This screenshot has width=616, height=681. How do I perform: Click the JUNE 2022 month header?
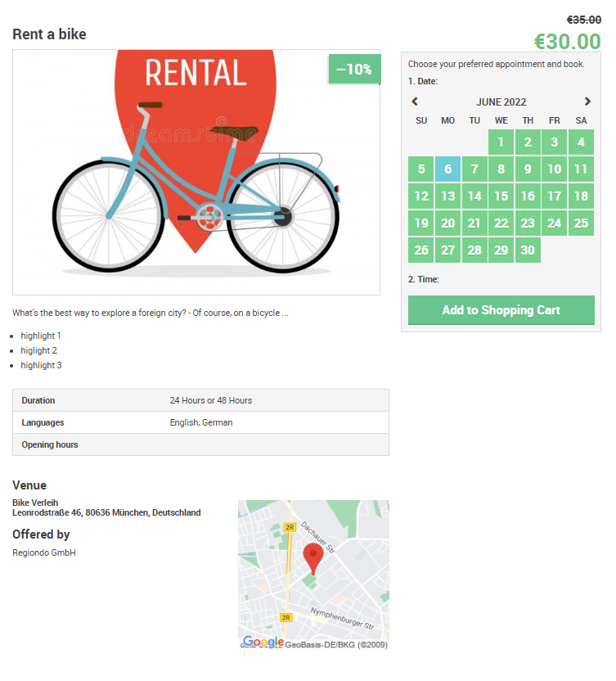pyautogui.click(x=501, y=102)
